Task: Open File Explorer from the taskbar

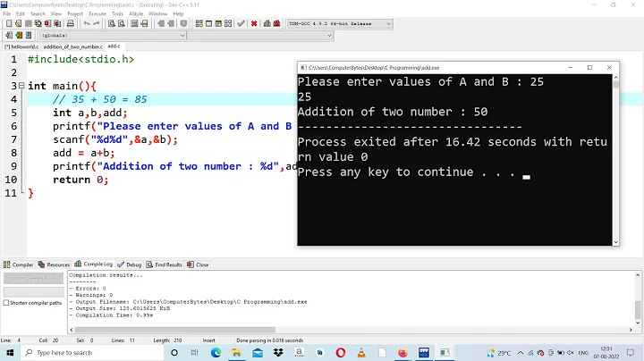Action: (x=236, y=352)
